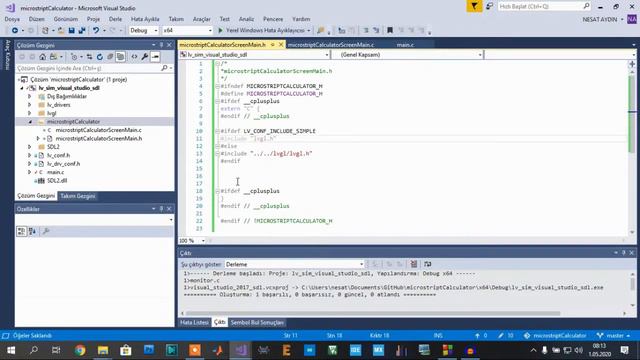640x360 pixels.
Task: Switch to the Takım Gezgini tab
Action: pos(78,196)
